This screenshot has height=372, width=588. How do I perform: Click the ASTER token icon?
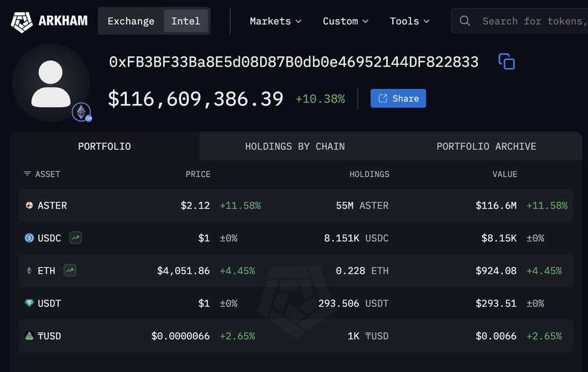click(29, 205)
